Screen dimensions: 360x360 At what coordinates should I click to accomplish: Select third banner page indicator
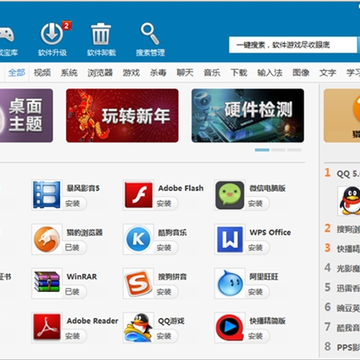point(294,150)
